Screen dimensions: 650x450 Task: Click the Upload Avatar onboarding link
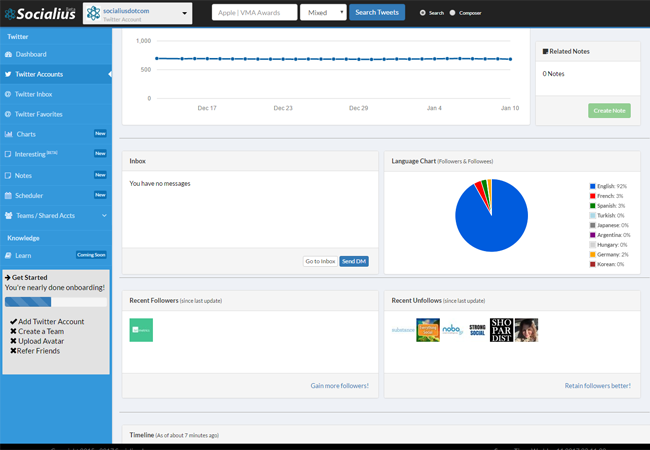(41, 341)
